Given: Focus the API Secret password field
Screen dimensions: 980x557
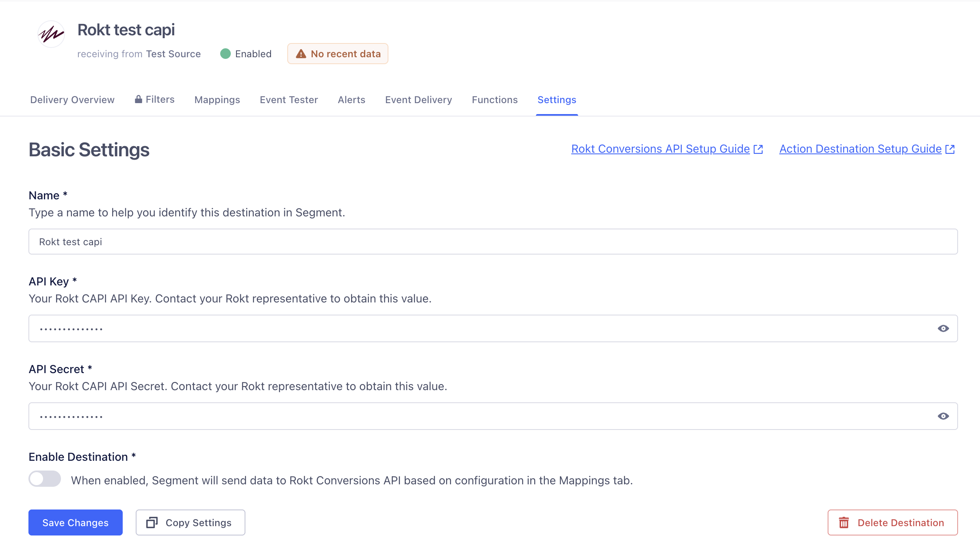Looking at the screenshot, I should 479,416.
